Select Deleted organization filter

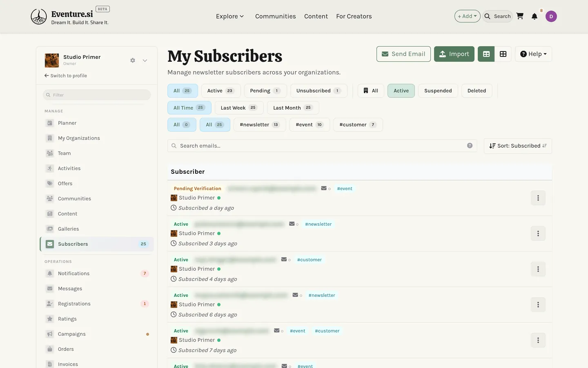[477, 91]
